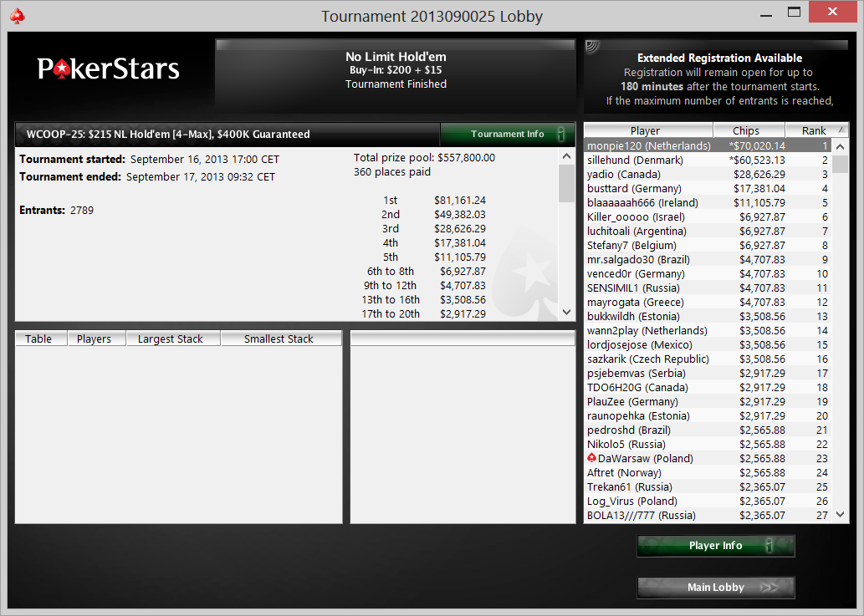Click the player list scroll up arrow

click(841, 146)
